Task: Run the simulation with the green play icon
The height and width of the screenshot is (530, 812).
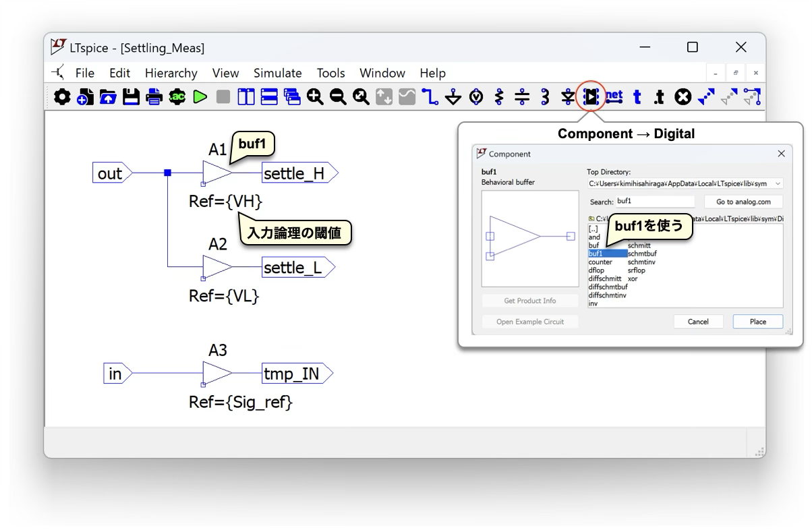Action: point(200,97)
